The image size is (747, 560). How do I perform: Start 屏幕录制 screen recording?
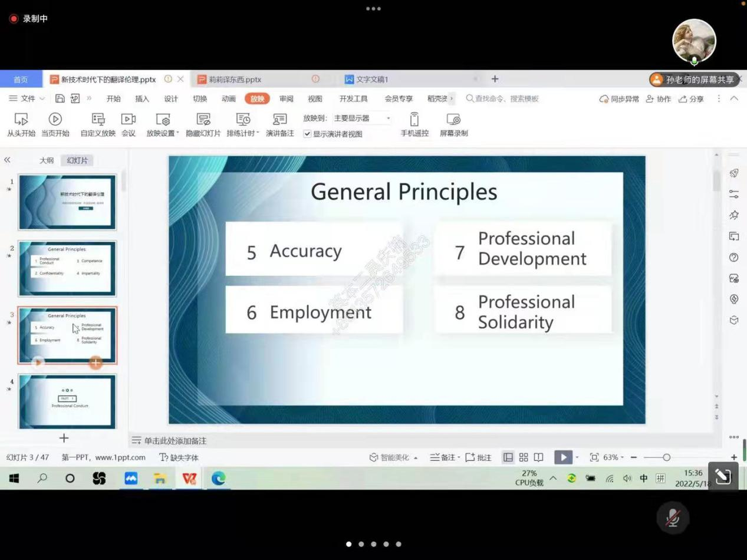click(453, 120)
